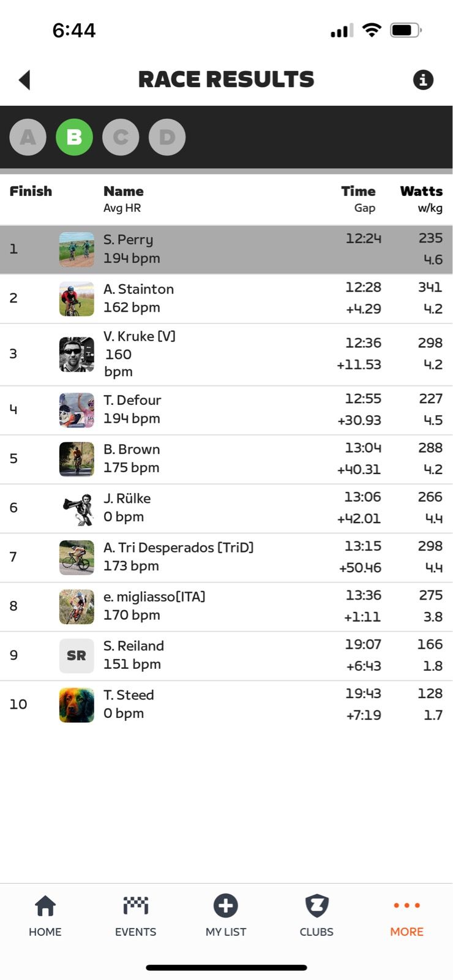Tap T. Steed's dog profile picture
The height and width of the screenshot is (980, 453).
pyautogui.click(x=77, y=704)
